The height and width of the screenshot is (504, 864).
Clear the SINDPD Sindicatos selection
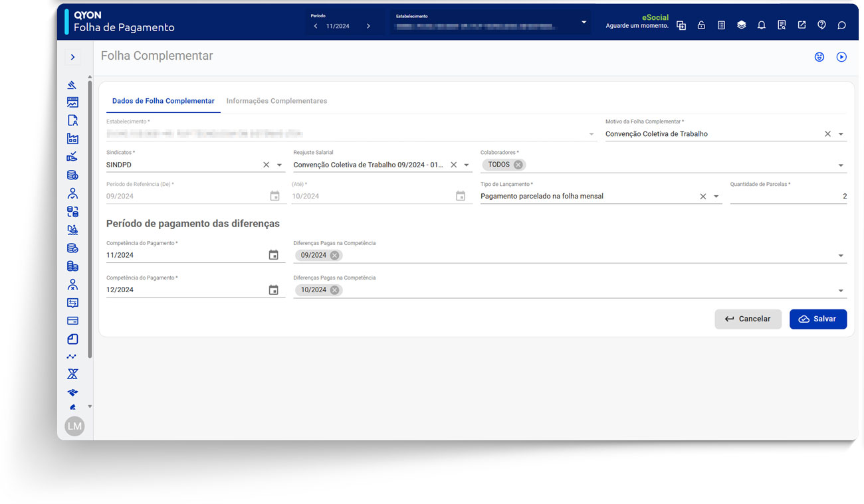(266, 165)
